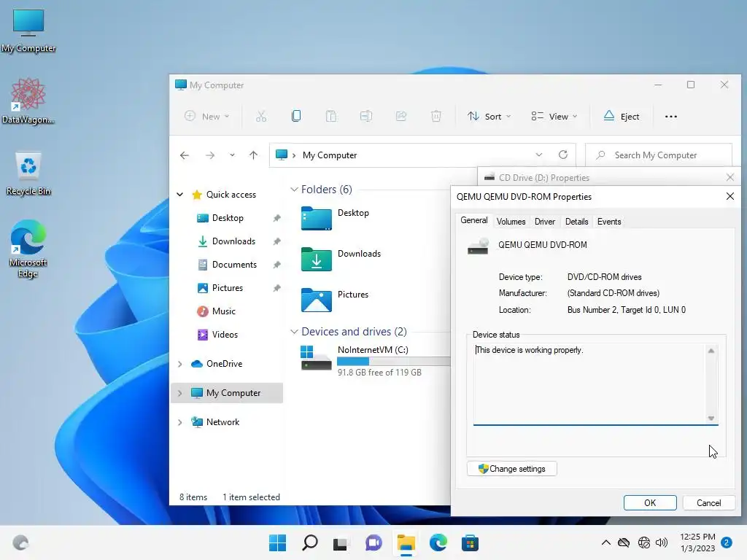Select the NoInternetVM (C:) drive
The width and height of the screenshot is (747, 560).
coord(375,360)
